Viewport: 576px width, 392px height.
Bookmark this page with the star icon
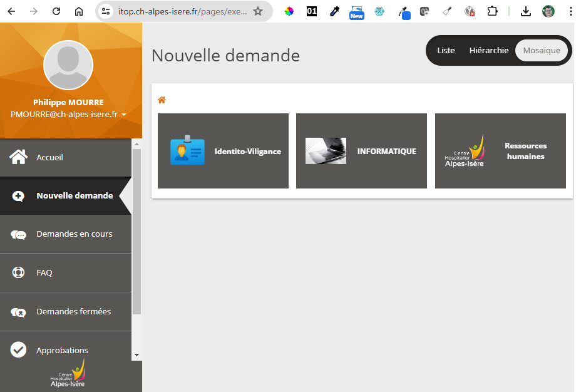(x=258, y=11)
